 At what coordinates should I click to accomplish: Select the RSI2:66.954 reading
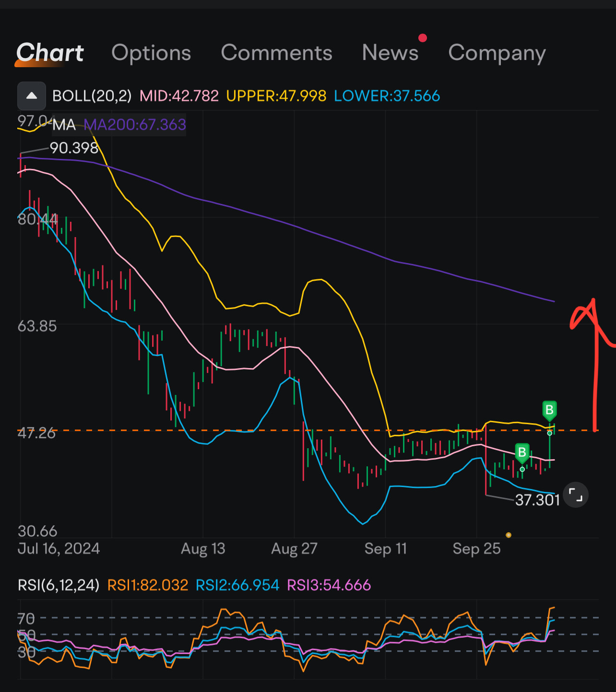[237, 585]
